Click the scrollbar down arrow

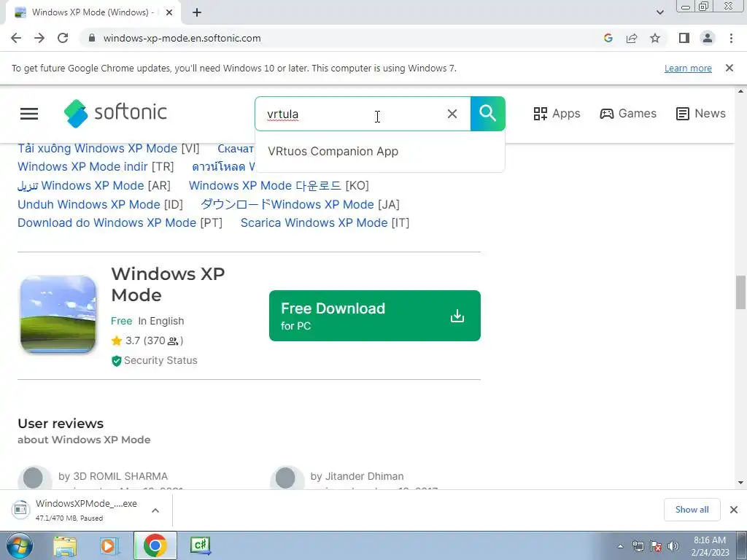pos(740,483)
